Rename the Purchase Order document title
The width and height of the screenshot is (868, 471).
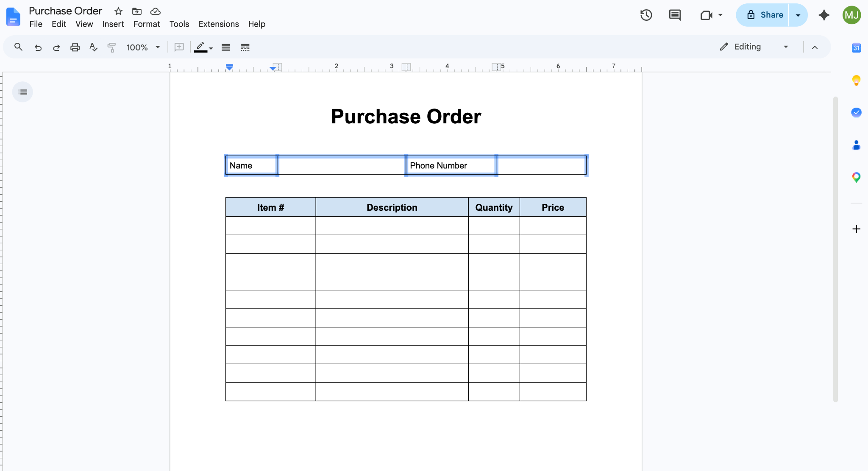pos(66,11)
